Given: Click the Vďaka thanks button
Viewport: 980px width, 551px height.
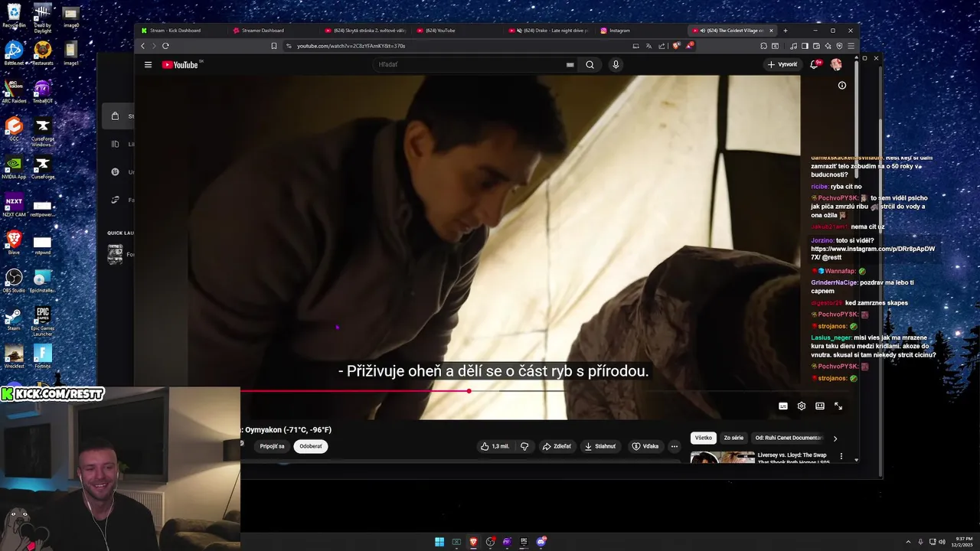Looking at the screenshot, I should click(x=645, y=446).
